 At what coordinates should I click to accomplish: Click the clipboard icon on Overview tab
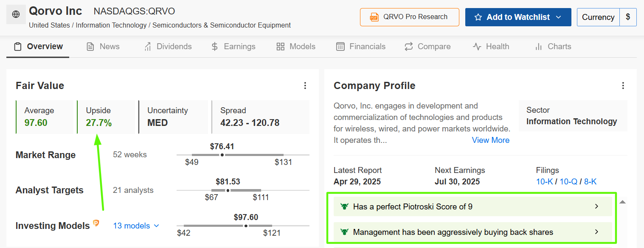pos(18,47)
